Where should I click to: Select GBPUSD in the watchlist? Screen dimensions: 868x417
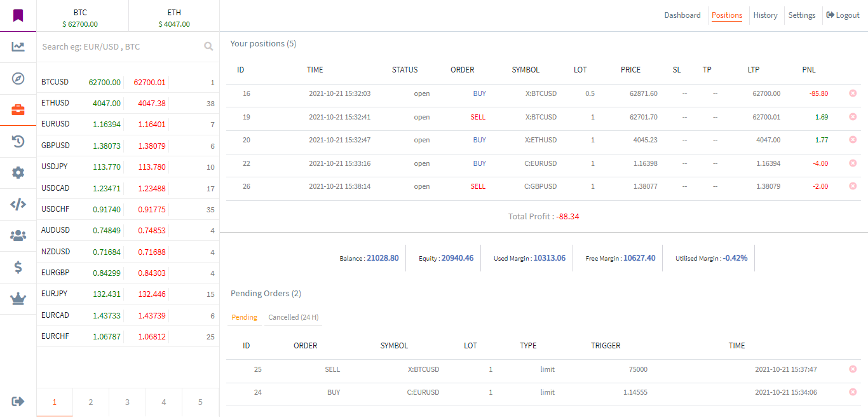(128, 146)
